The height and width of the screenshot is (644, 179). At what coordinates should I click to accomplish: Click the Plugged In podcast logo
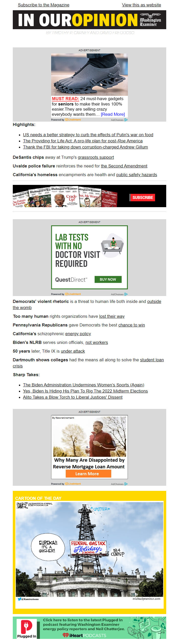[27, 628]
